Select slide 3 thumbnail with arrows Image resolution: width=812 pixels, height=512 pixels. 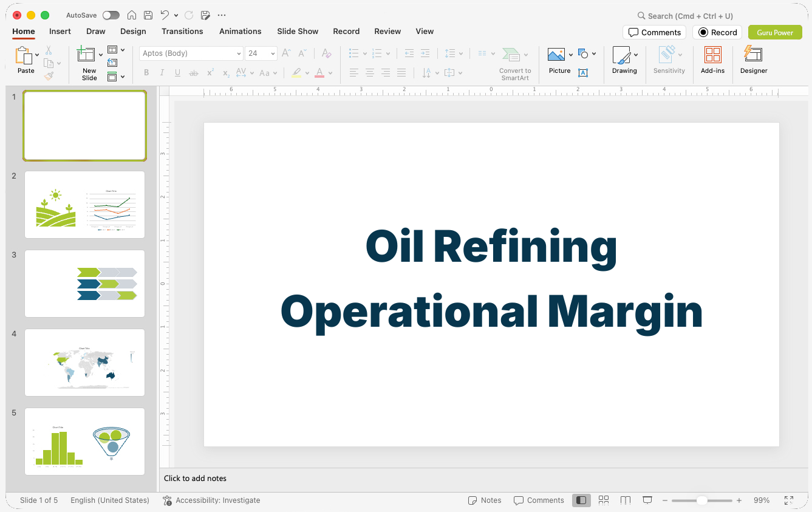click(85, 284)
